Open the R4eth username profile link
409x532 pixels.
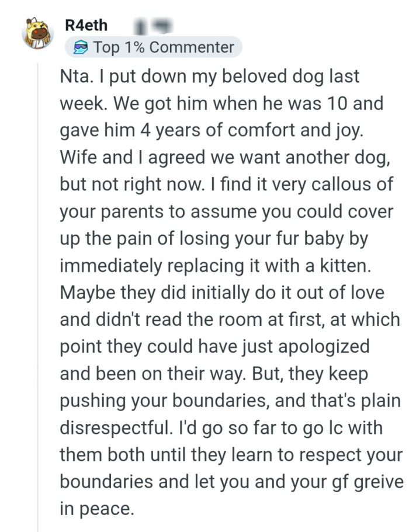pyautogui.click(x=86, y=26)
